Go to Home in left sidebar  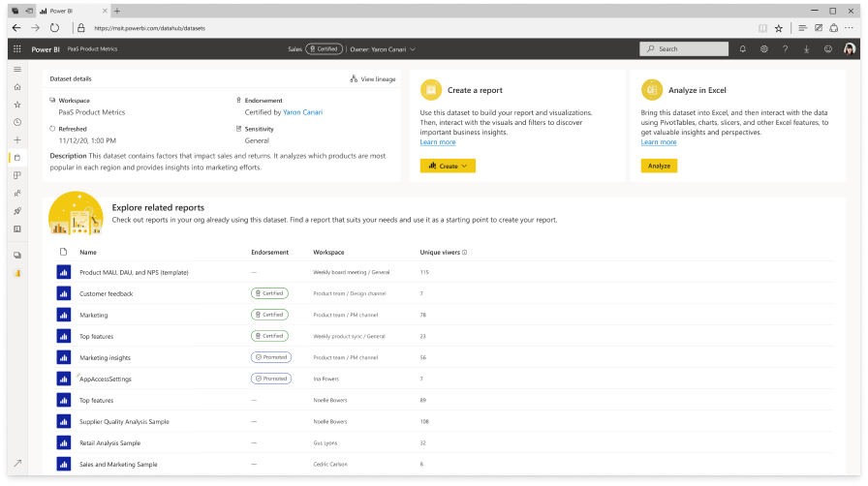17,87
